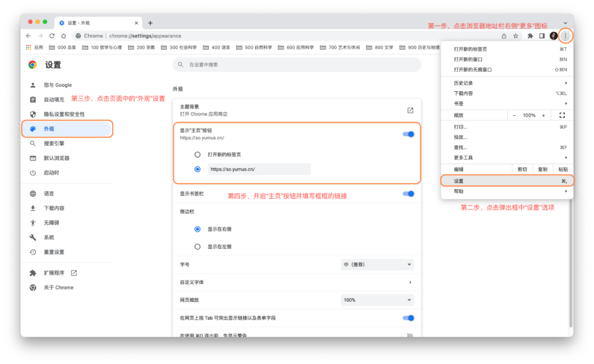Open the 网页缩放 page zoom dropdown
Viewport: 594px width, 364px height.
(x=377, y=300)
